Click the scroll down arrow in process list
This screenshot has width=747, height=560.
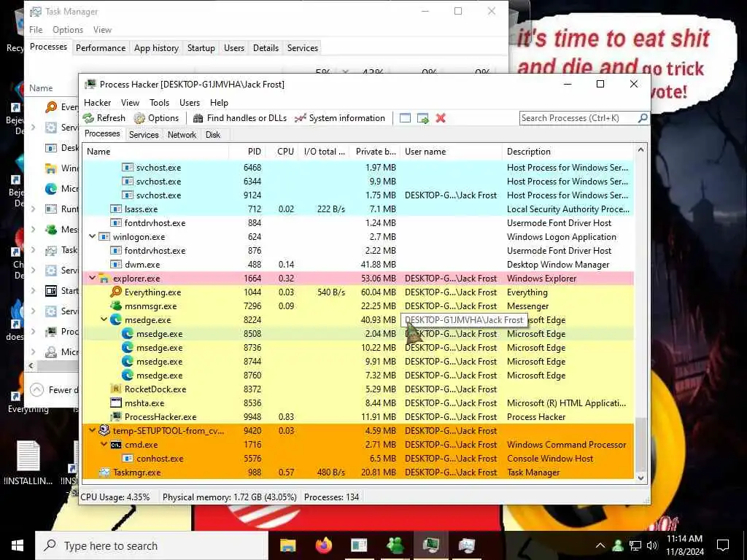pos(640,478)
